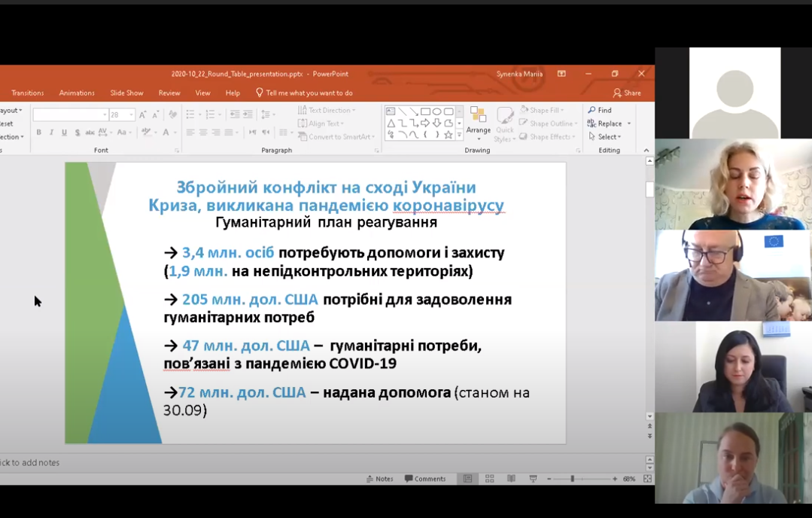This screenshot has height=518, width=812.
Task: Switch to the Review tab
Action: click(169, 93)
